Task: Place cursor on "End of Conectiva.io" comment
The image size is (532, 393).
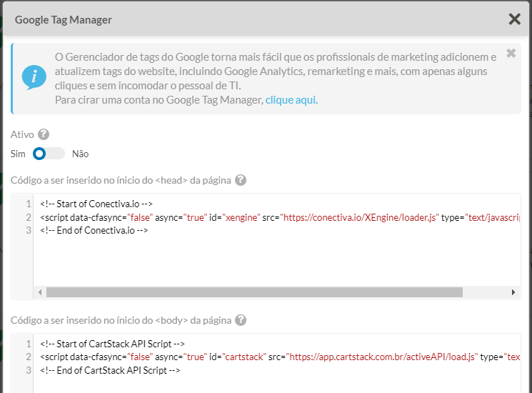Action: coord(94,231)
